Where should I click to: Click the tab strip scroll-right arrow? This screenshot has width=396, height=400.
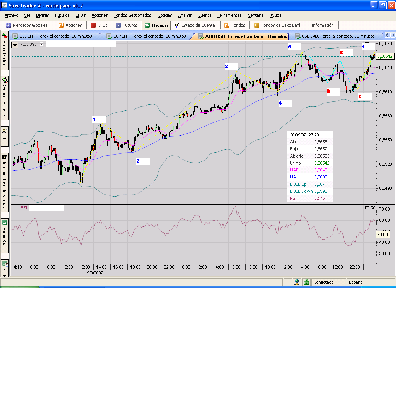392,35
